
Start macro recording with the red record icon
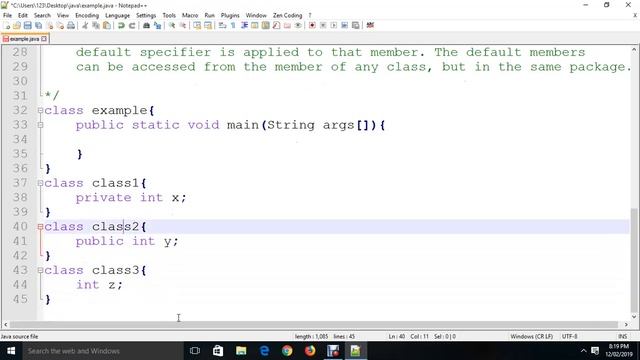point(312,25)
